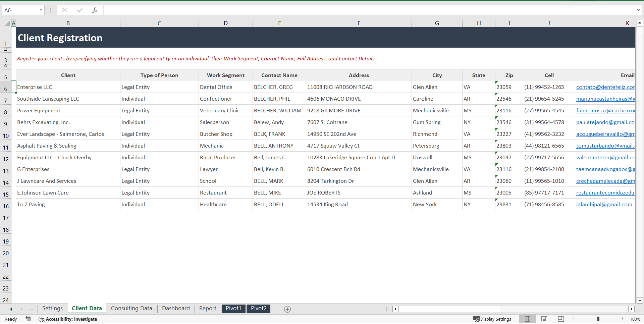Switch to the Pivot2 sheet tab

[x=259, y=309]
